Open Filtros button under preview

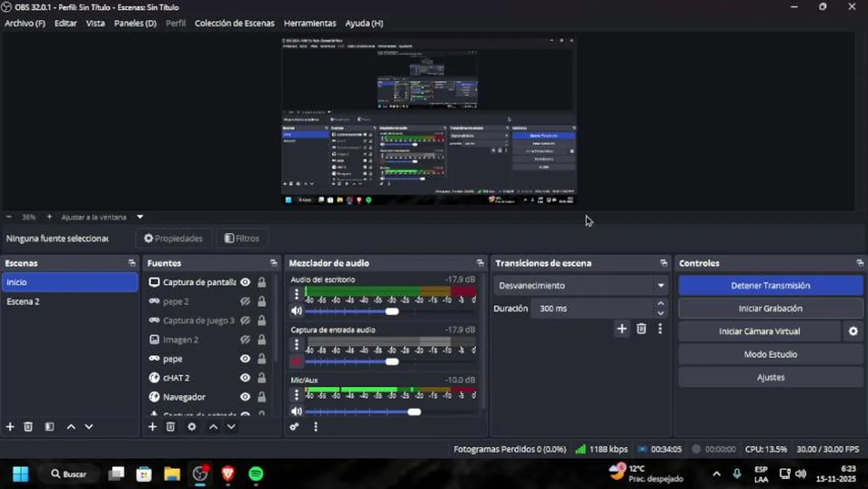[242, 238]
